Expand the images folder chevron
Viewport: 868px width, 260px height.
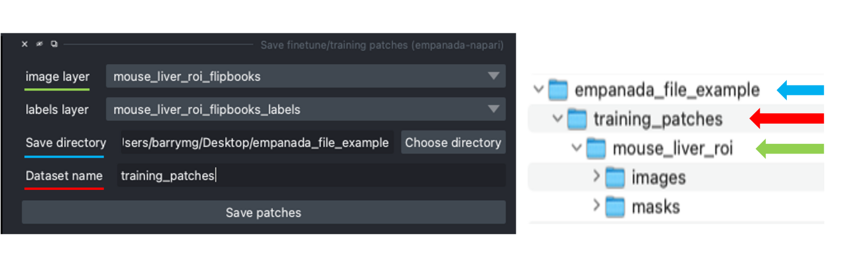point(596,176)
